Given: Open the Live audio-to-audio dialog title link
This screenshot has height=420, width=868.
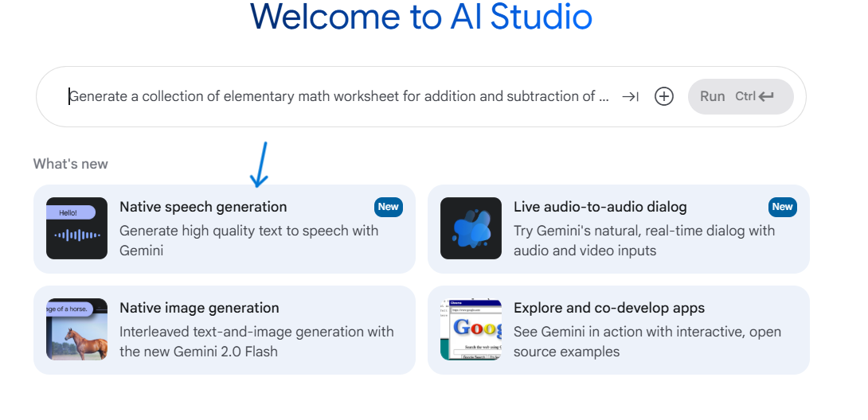Looking at the screenshot, I should (x=600, y=207).
